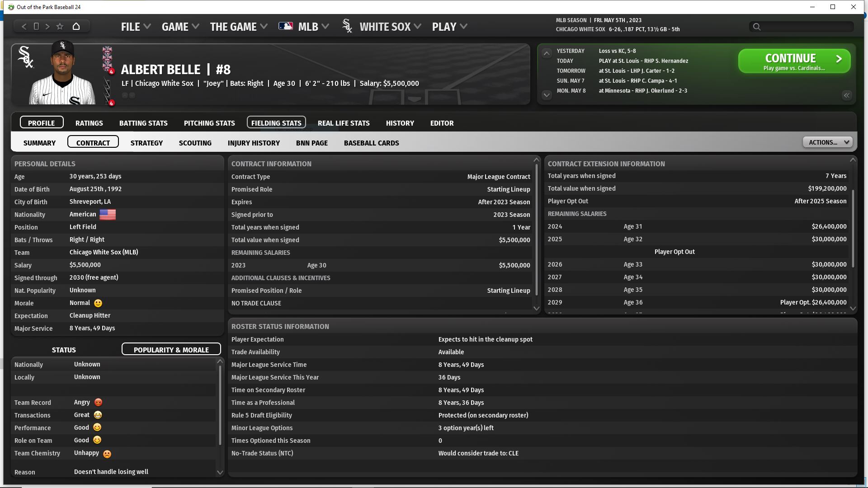
Task: Expand the White Sox menu
Action: tap(384, 27)
